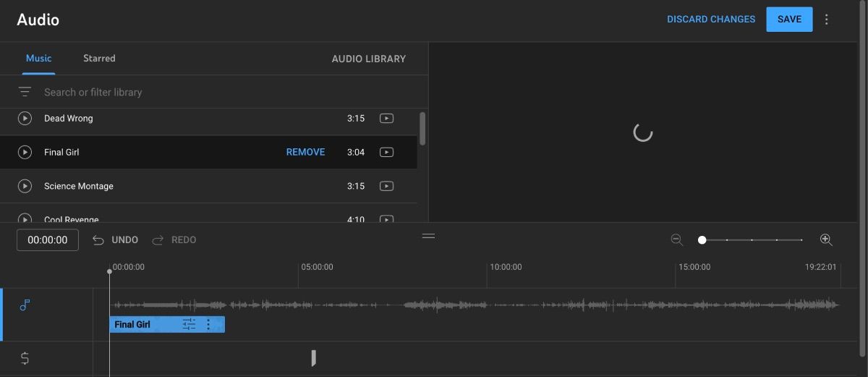Open Final Girl clip three-dot menu
The height and width of the screenshot is (377, 868).
click(x=209, y=325)
